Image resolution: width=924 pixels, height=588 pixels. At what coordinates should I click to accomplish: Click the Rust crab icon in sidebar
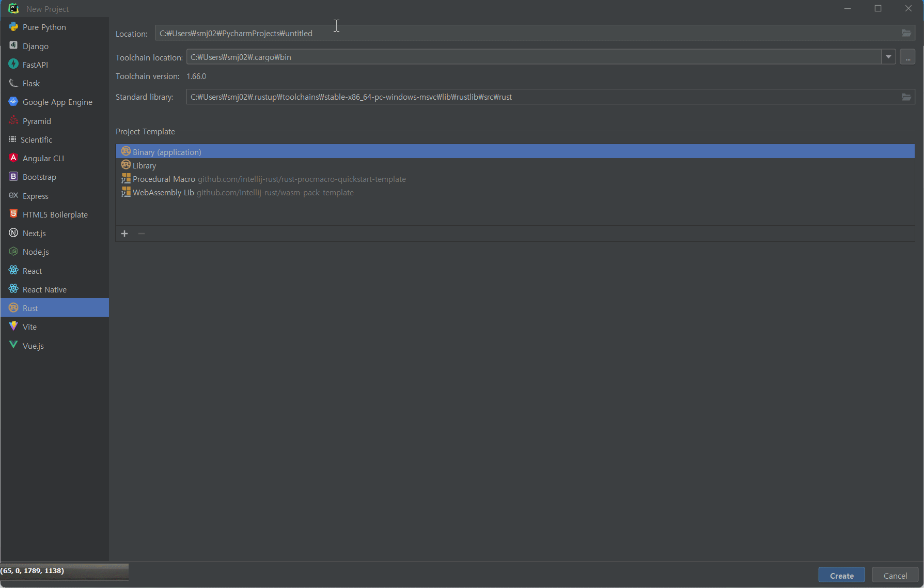pos(13,308)
